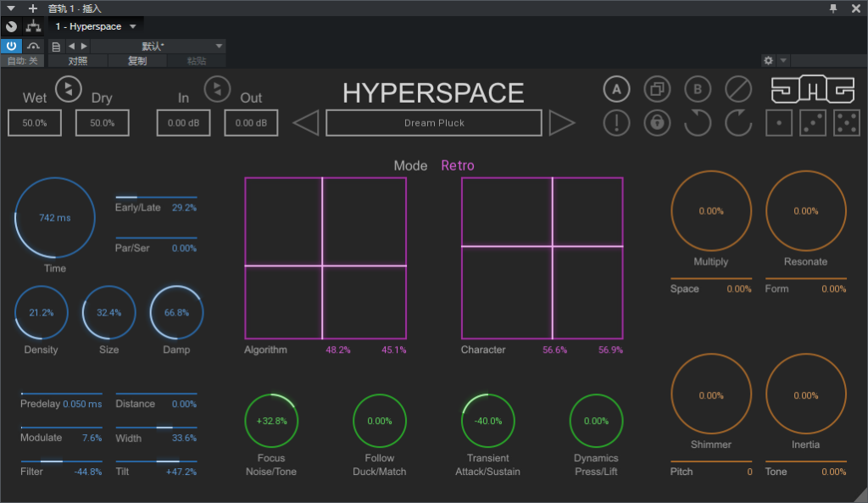Viewport: 868px width, 503px height.
Task: Click the Wet/Dry link arrow icon
Action: [69, 88]
